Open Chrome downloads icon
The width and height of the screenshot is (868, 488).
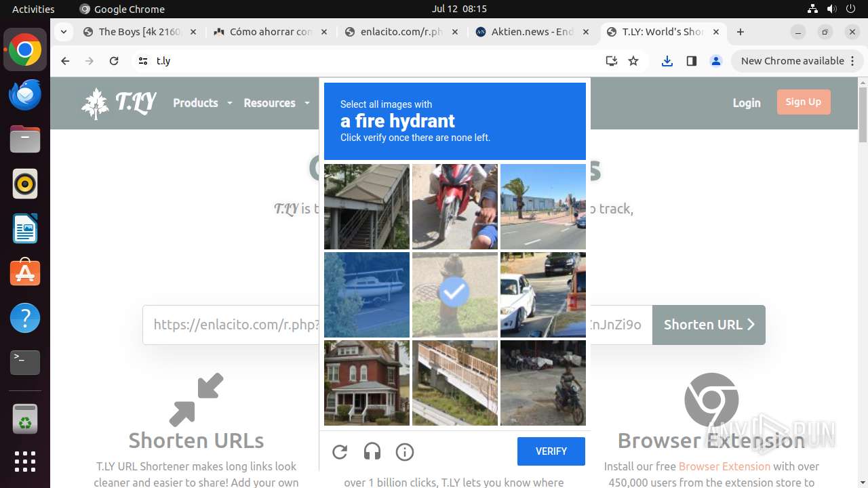coord(667,61)
